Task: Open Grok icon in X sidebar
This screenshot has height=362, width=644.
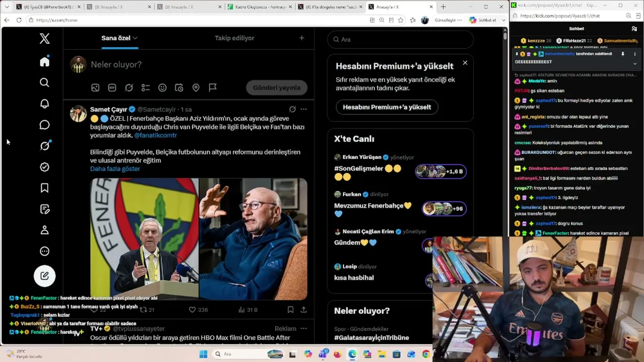Action: coord(45,146)
